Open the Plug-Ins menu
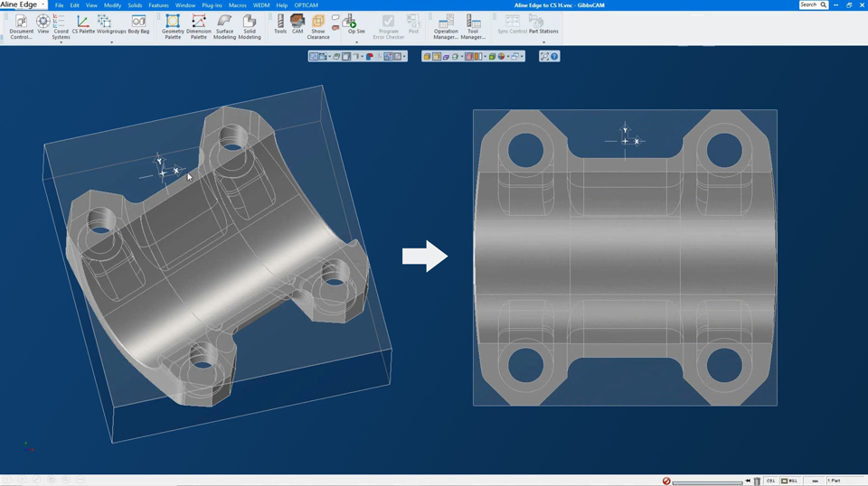The image size is (868, 486). [212, 5]
